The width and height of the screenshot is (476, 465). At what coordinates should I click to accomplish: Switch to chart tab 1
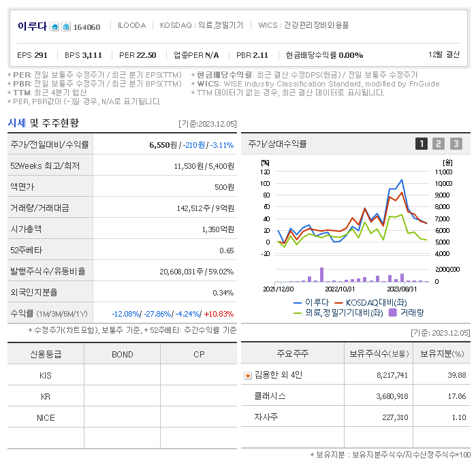pyautogui.click(x=422, y=144)
